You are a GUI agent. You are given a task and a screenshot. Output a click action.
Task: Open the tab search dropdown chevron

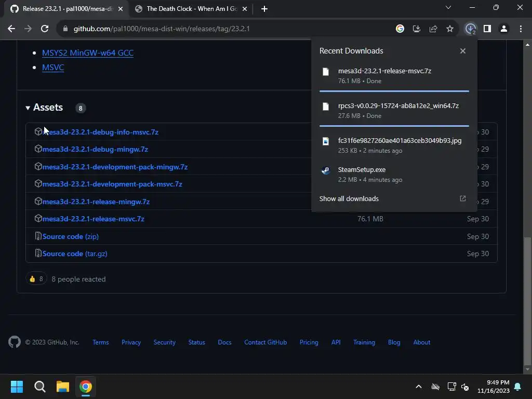click(448, 7)
